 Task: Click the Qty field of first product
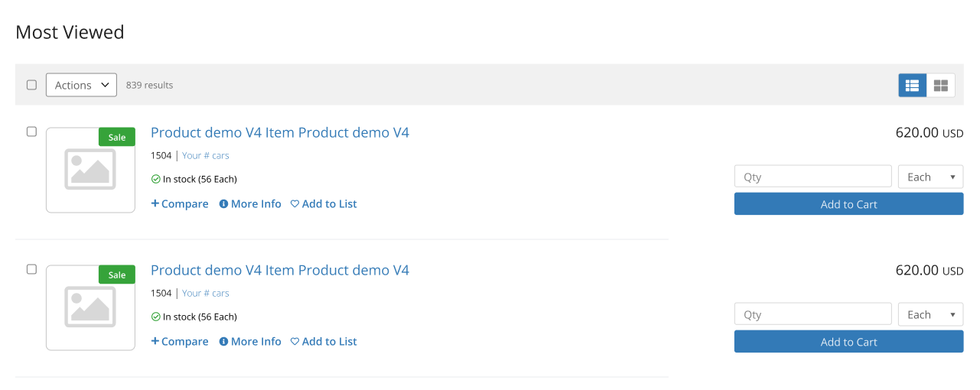point(813,177)
